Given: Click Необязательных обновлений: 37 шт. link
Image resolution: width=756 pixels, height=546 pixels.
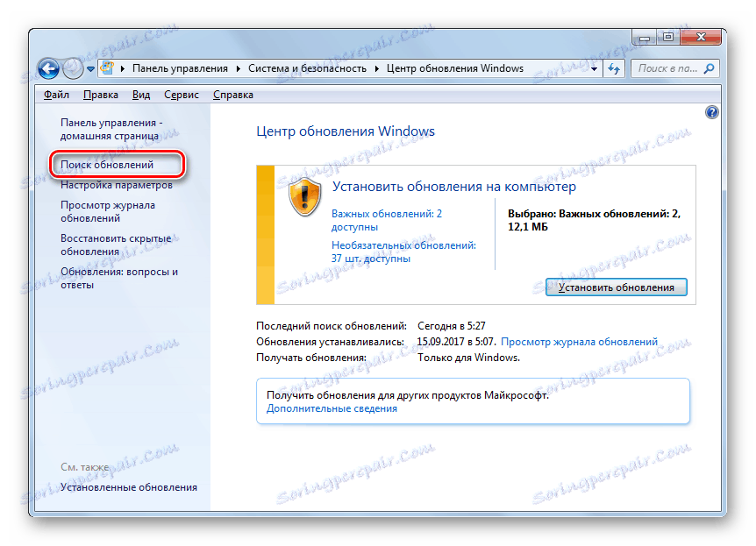Looking at the screenshot, I should point(403,252).
